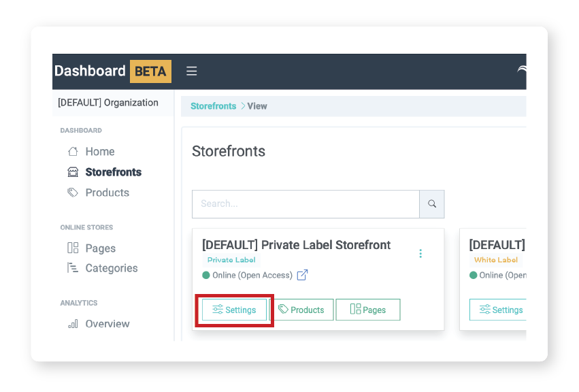Open the Private Label storefront external link icon
Screen dimensions: 579x392
click(x=302, y=275)
